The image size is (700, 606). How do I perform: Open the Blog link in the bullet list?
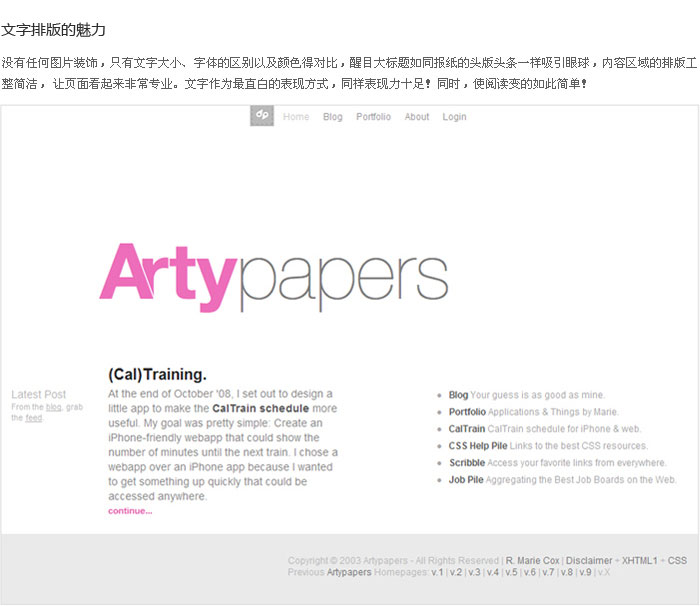click(x=458, y=395)
